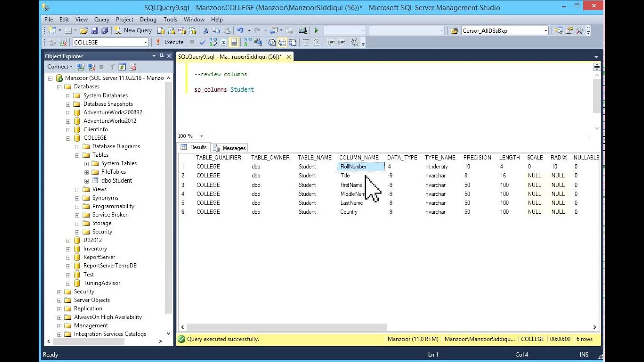Click the Query Options icon

(224, 42)
